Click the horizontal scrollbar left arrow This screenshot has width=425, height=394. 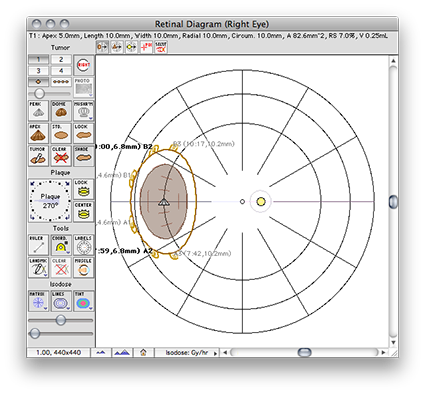pyautogui.click(x=225, y=352)
